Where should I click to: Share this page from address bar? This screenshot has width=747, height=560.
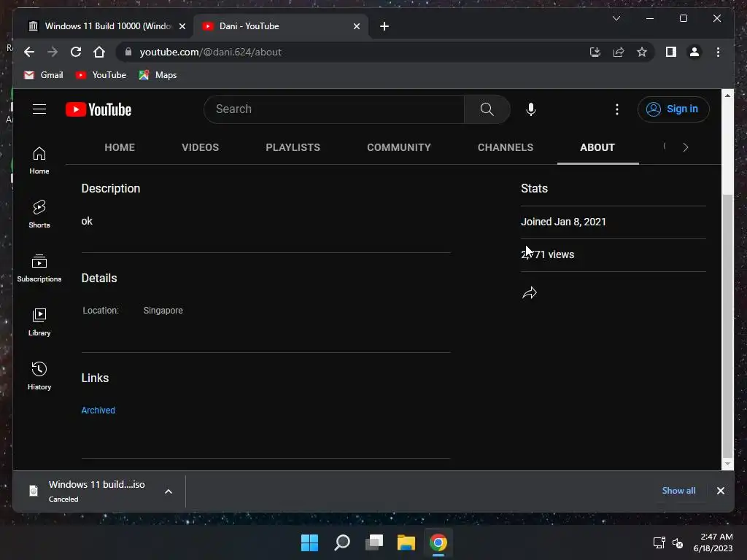tap(619, 52)
